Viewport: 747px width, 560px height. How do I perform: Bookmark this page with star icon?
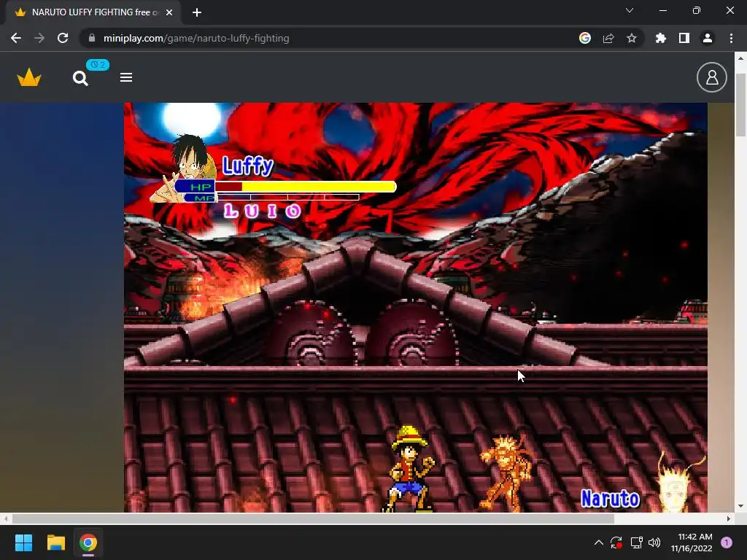coord(631,38)
